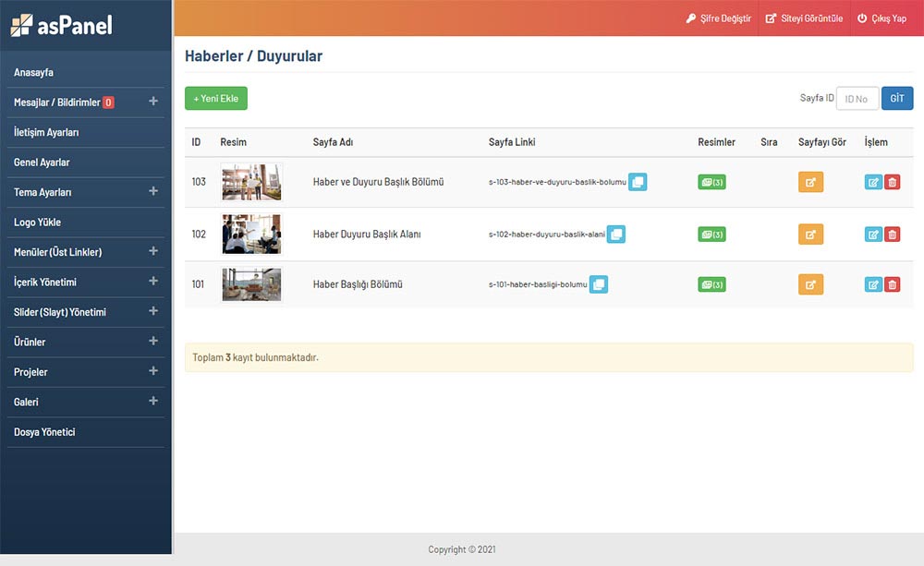Expand the Mesajlar / Bildirimler menu
The width and height of the screenshot is (924, 566).
153,102
